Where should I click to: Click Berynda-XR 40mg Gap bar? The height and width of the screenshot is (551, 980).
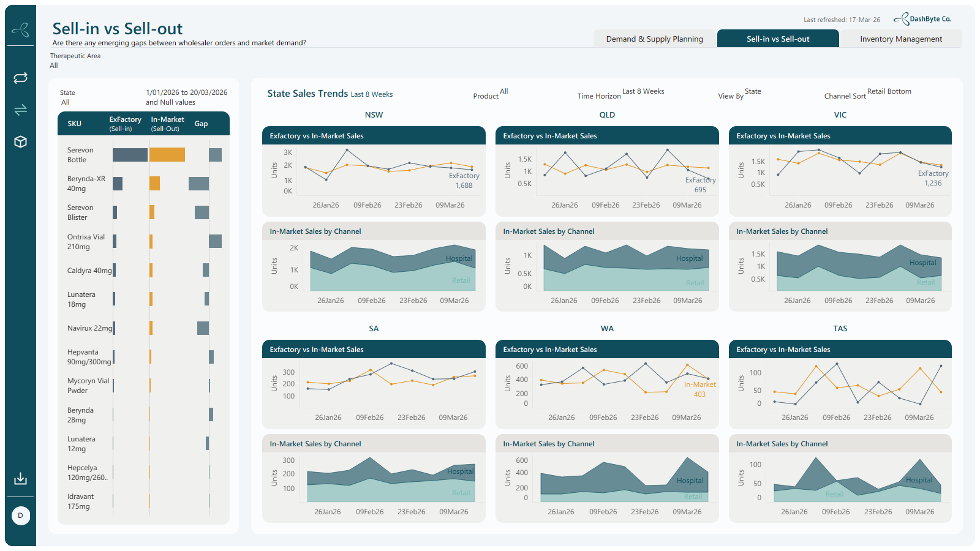[198, 184]
